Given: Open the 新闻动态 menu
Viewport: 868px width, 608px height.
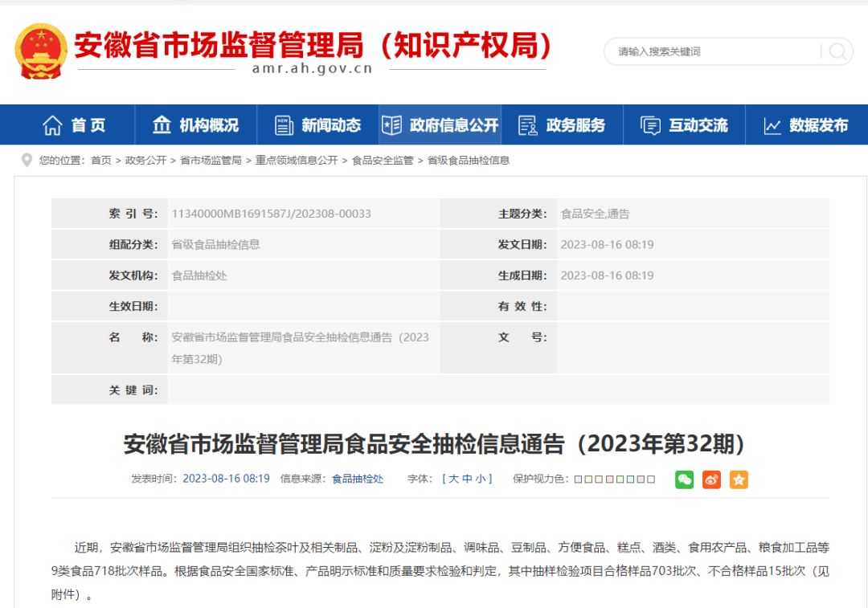Looking at the screenshot, I should click(331, 125).
